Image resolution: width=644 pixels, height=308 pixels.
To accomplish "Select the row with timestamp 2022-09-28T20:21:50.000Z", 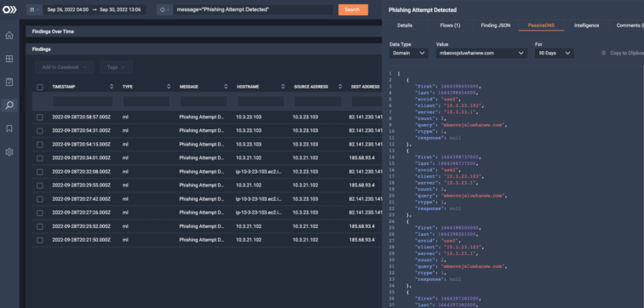I will (40, 240).
